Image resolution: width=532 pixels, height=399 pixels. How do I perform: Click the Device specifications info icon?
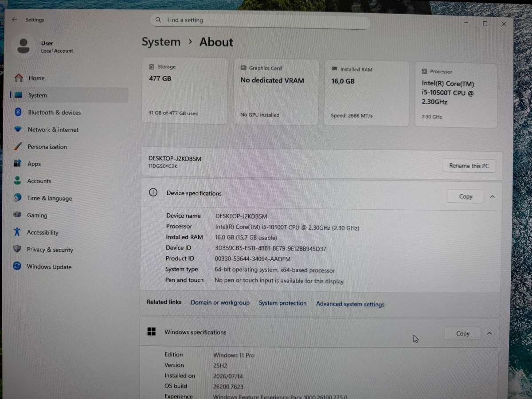(x=153, y=192)
